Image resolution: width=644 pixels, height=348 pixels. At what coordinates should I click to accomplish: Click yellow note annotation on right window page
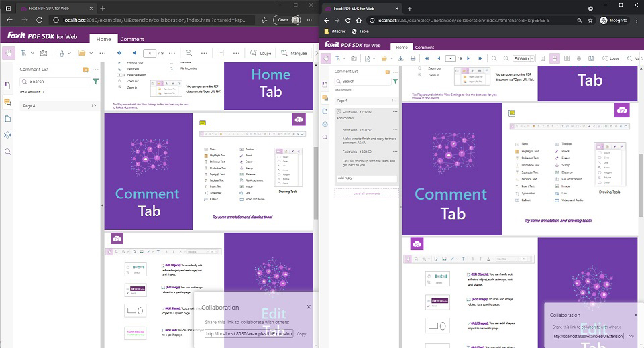point(512,113)
